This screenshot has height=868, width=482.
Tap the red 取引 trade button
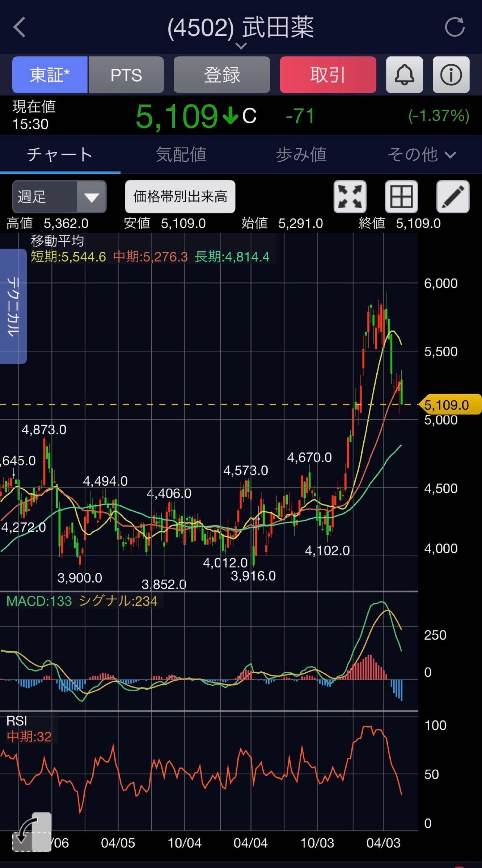pyautogui.click(x=328, y=75)
